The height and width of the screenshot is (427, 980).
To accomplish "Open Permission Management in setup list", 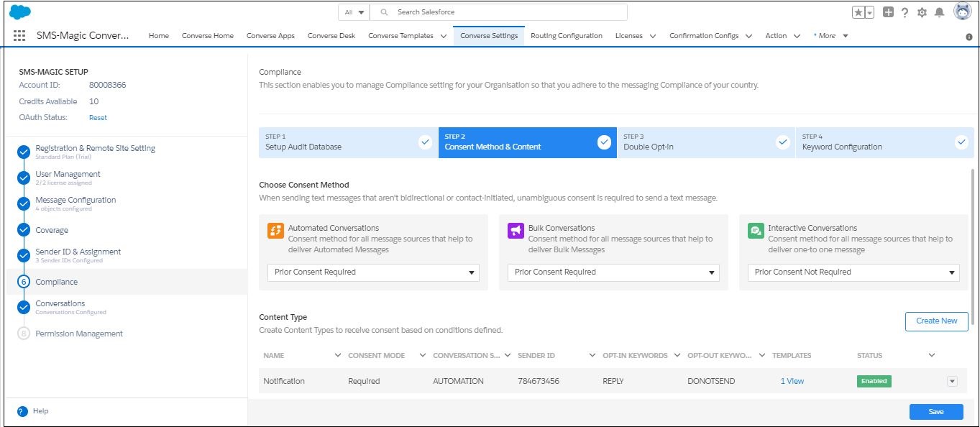I will [79, 334].
